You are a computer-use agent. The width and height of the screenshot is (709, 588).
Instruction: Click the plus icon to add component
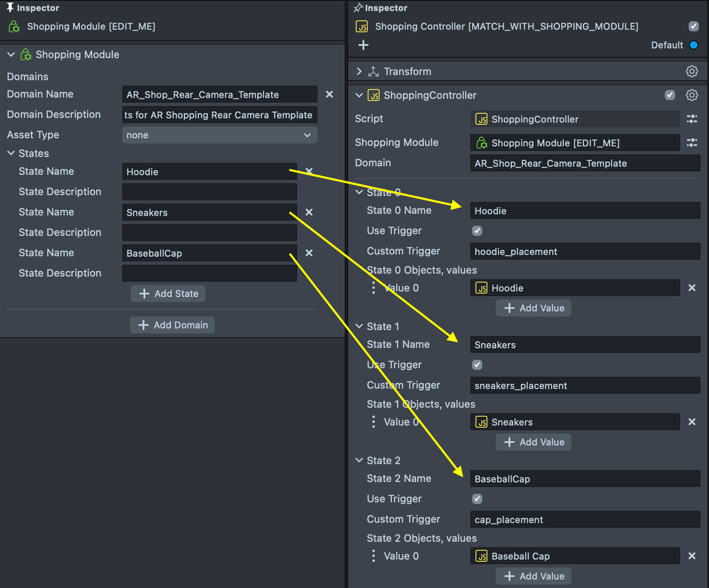tap(363, 45)
